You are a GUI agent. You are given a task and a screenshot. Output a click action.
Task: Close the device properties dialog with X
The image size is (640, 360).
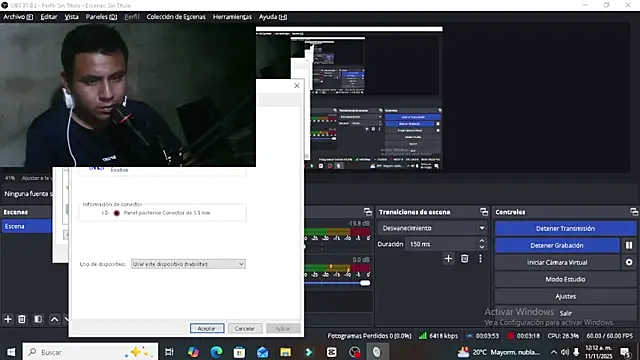pyautogui.click(x=297, y=86)
